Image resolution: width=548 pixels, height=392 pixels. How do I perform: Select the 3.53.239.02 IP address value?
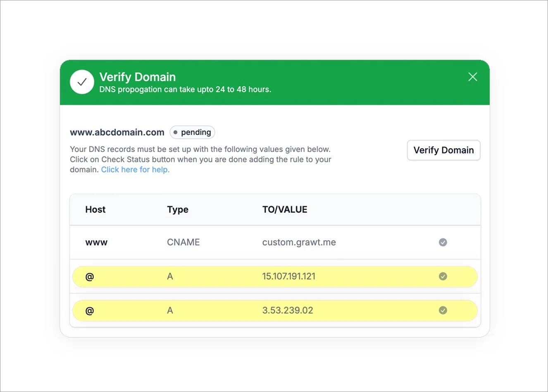click(x=288, y=310)
